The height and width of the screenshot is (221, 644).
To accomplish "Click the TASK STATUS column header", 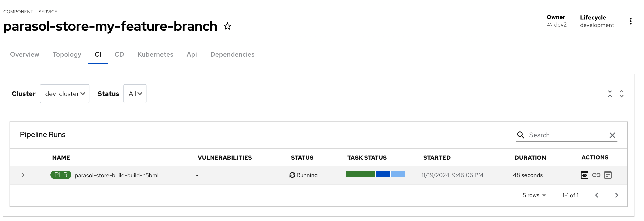I will pyautogui.click(x=367, y=158).
